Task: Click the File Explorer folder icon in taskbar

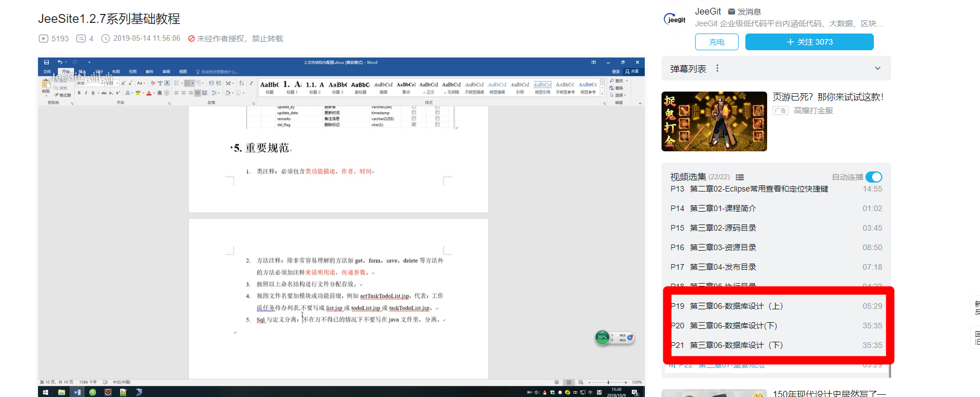Action: pos(61,393)
